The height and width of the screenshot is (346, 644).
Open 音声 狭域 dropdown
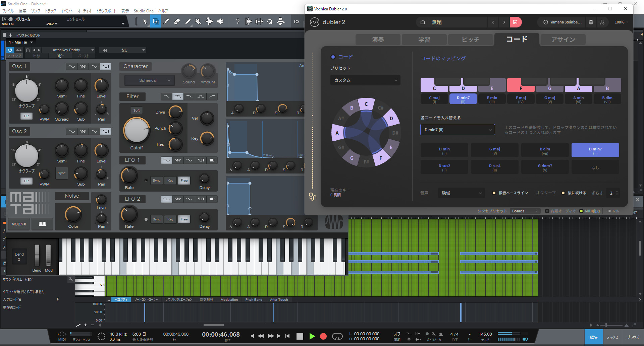462,193
